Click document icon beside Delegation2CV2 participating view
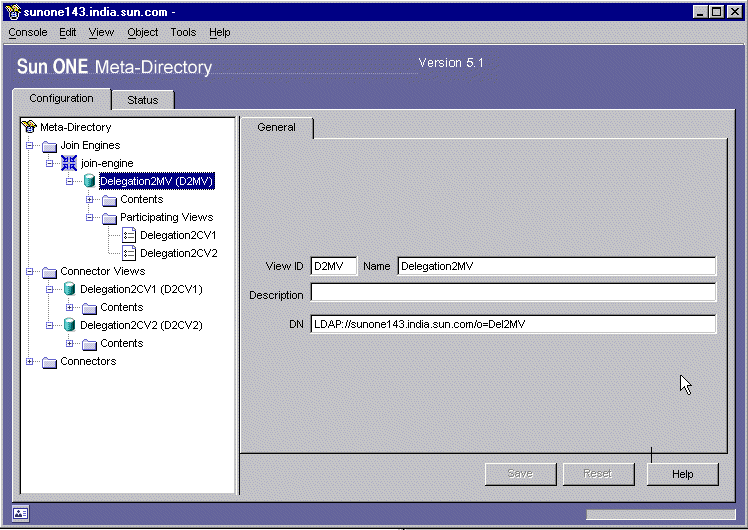Screen dimensions: 748x530 (129, 253)
